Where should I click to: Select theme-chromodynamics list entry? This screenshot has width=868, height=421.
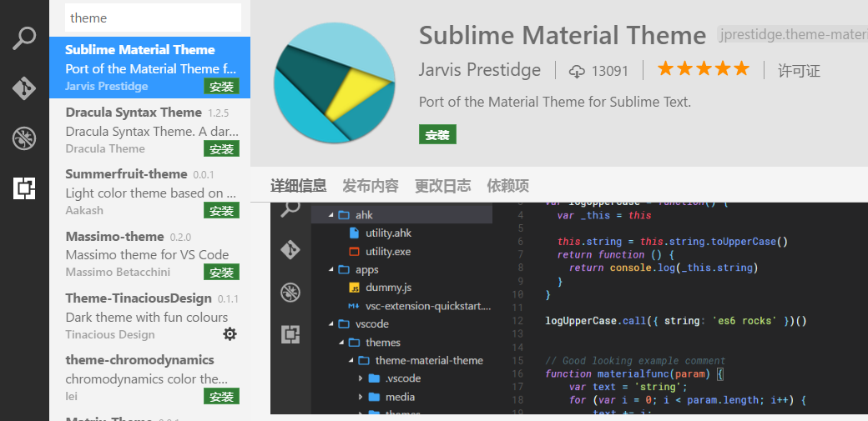tap(149, 378)
